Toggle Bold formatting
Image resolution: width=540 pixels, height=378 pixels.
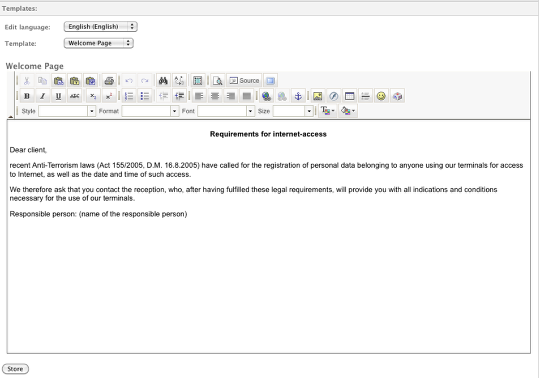(27, 96)
